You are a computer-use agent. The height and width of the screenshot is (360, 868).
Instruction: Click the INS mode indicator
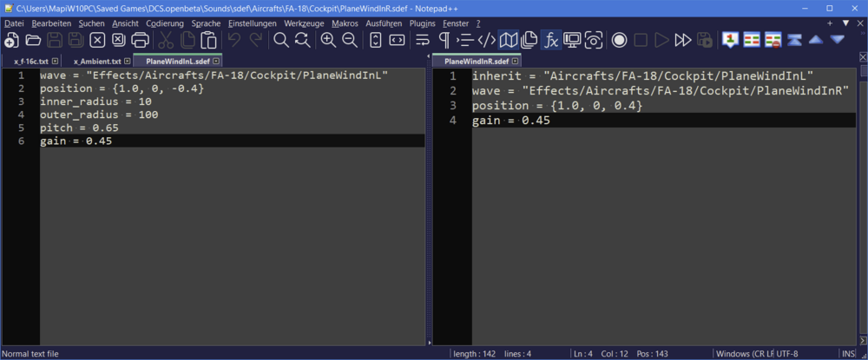click(x=849, y=353)
